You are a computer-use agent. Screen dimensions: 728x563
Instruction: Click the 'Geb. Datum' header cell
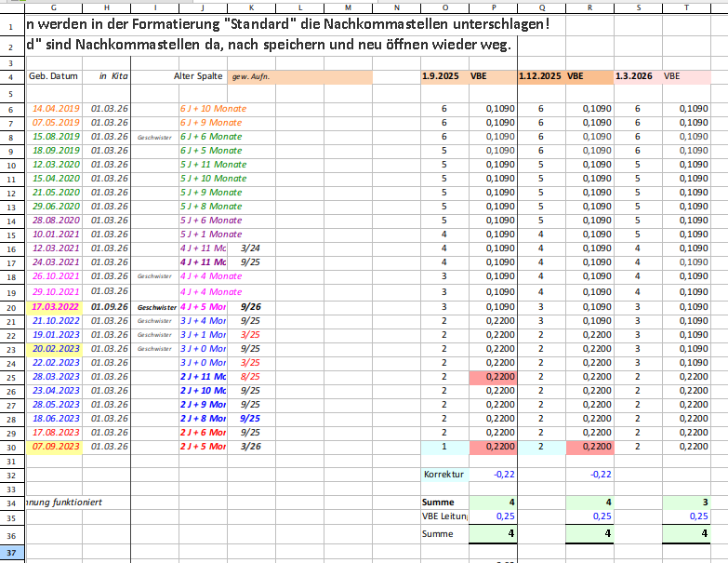[x=53, y=76]
